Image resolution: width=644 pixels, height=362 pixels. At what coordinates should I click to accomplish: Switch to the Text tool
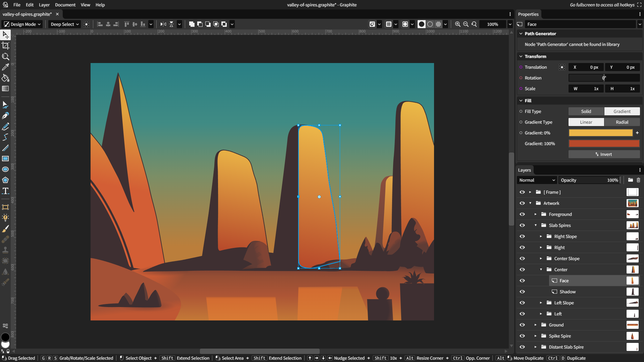(5, 191)
